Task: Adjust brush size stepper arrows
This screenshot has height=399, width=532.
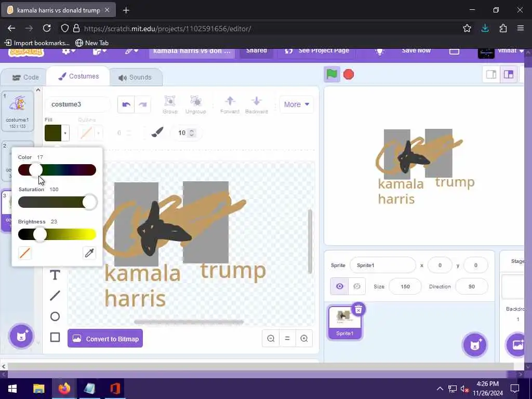Action: click(192, 132)
